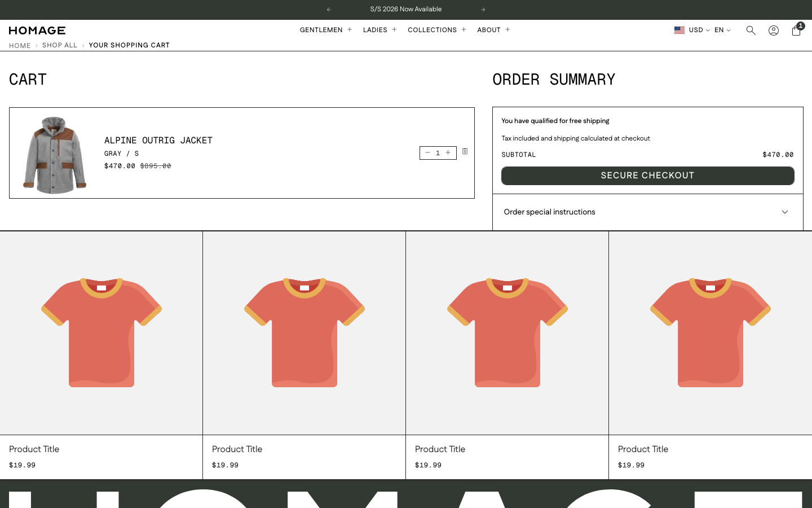The height and width of the screenshot is (508, 812).
Task: Click the tax and shipping note
Action: 576,138
